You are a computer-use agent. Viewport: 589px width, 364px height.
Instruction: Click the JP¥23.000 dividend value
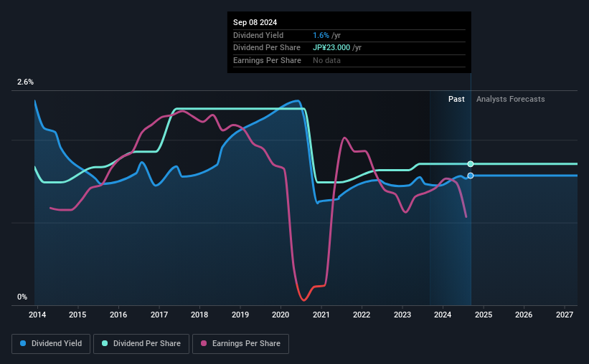[x=331, y=48]
